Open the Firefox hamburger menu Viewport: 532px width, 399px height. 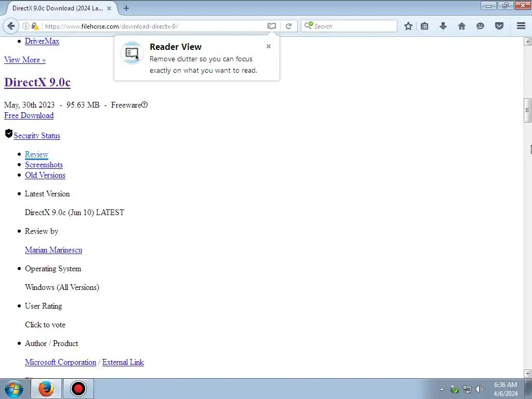coord(521,26)
